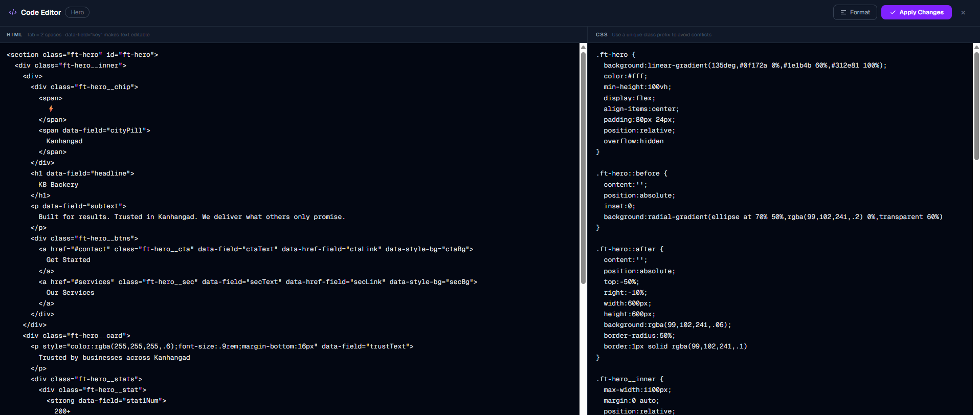Screen dimensions: 980x415
Task: Click the 'align-items:center;' CSS line
Action: 641,109
